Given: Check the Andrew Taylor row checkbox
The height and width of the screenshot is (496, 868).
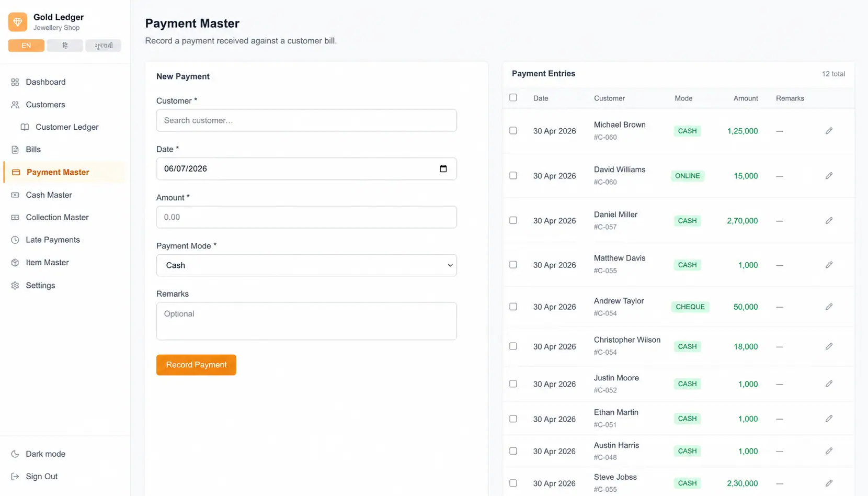Looking at the screenshot, I should coord(513,307).
